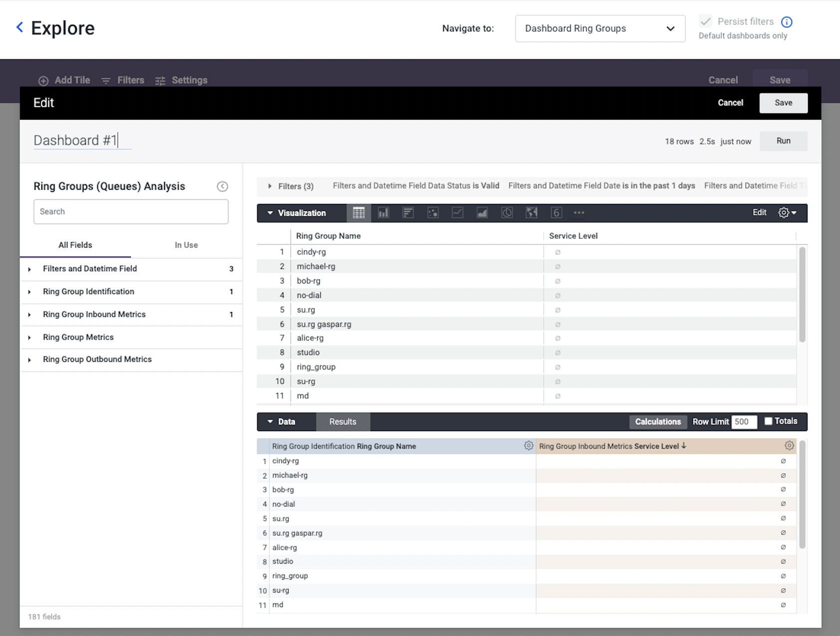Show more visualization types

click(x=579, y=213)
